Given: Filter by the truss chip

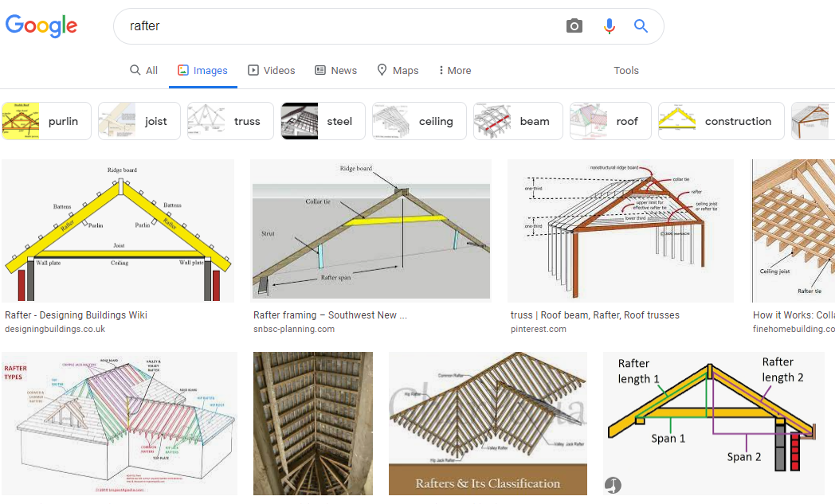Looking at the screenshot, I should pos(230,121).
